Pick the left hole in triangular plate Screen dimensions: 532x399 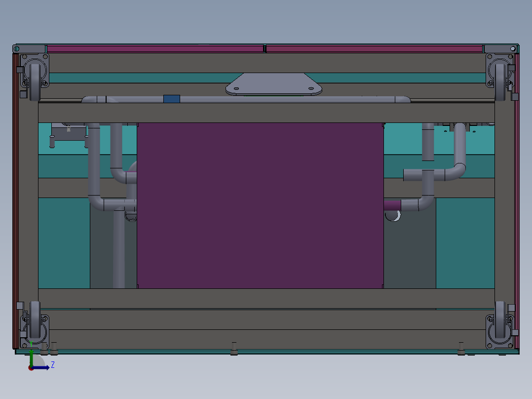point(236,88)
